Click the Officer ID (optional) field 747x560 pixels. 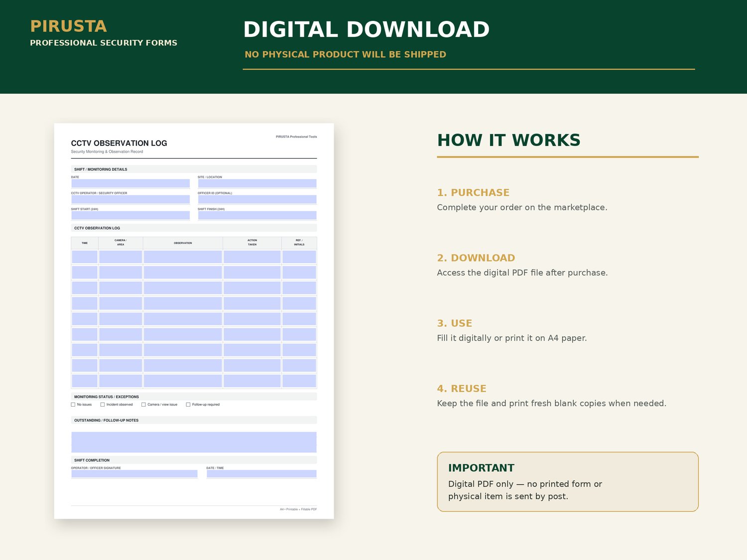[x=257, y=199]
